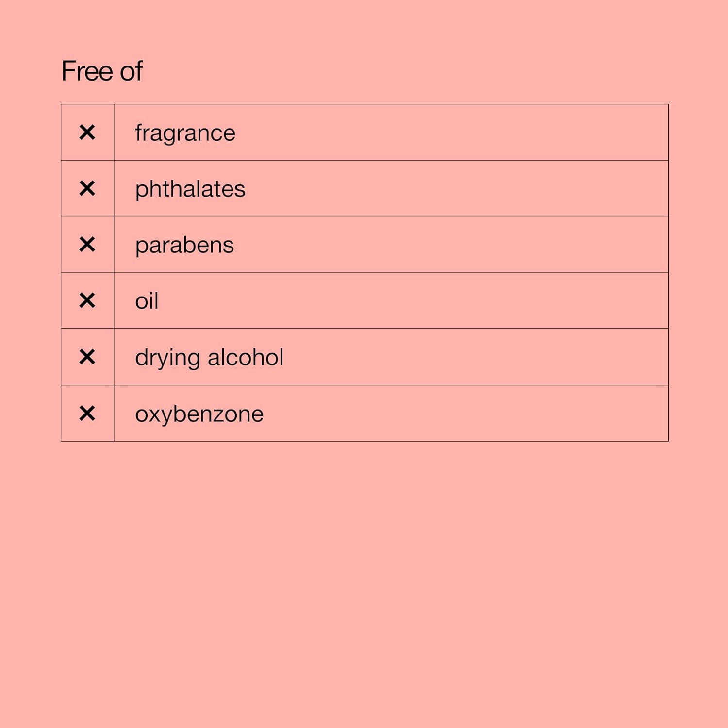
Task: Click the X icon beside fragrance
Action: tap(87, 132)
